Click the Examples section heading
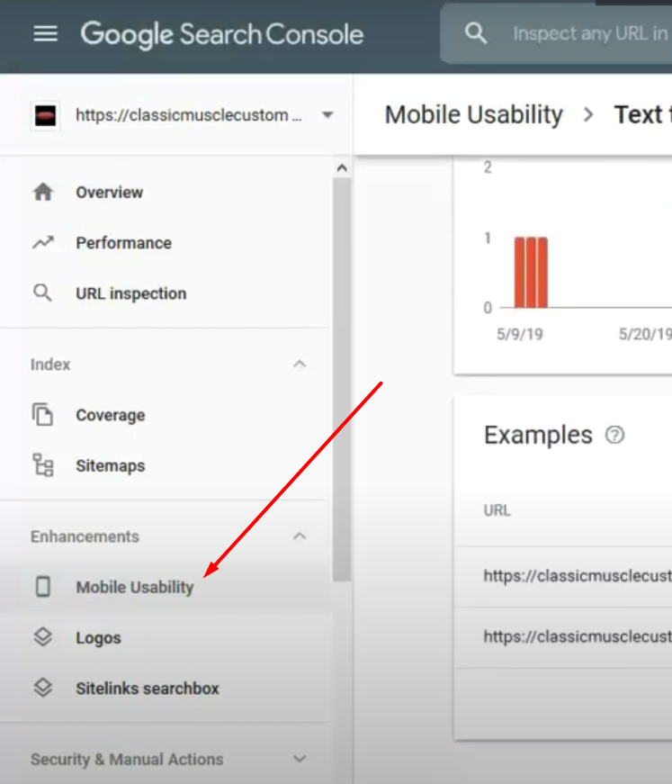Screen dimensions: 672x784 coord(538,435)
